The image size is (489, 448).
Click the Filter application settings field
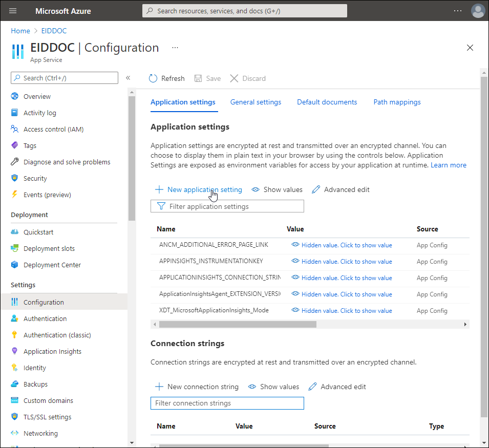click(x=227, y=206)
